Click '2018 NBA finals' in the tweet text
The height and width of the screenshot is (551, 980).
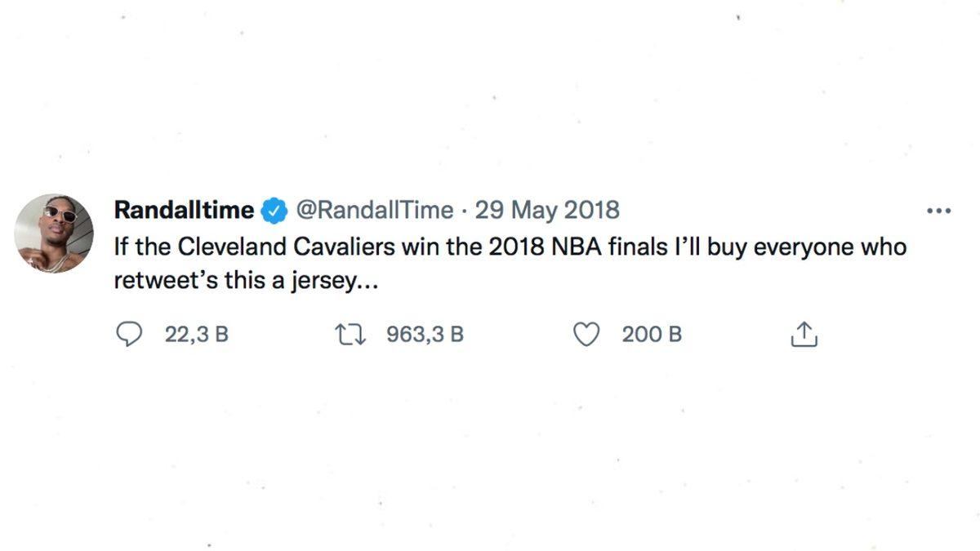click(x=570, y=247)
